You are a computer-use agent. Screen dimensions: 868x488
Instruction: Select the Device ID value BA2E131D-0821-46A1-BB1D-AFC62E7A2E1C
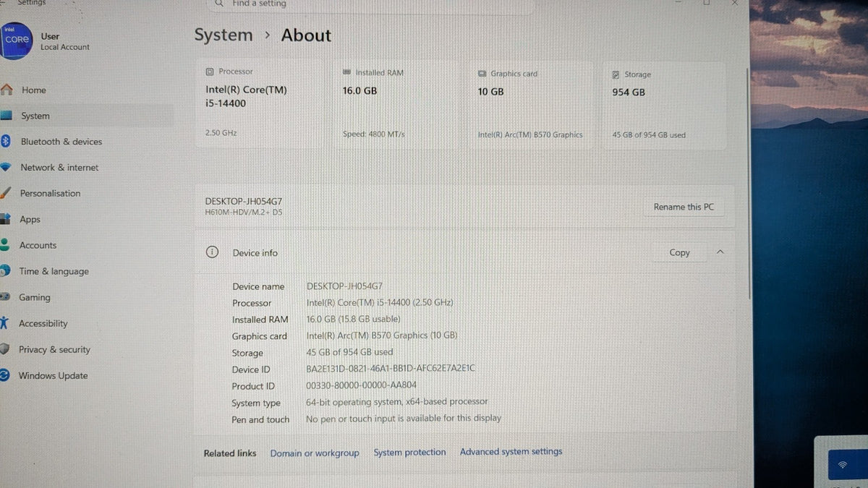point(391,369)
